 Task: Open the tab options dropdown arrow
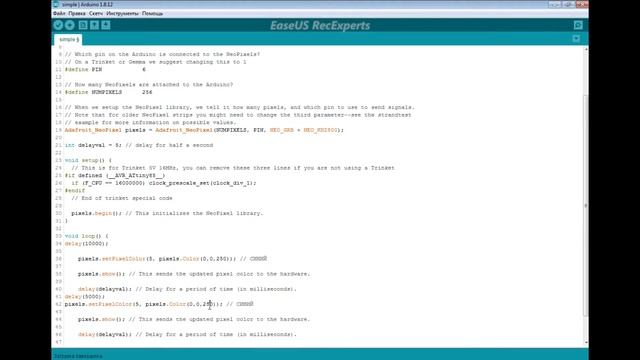[x=576, y=39]
